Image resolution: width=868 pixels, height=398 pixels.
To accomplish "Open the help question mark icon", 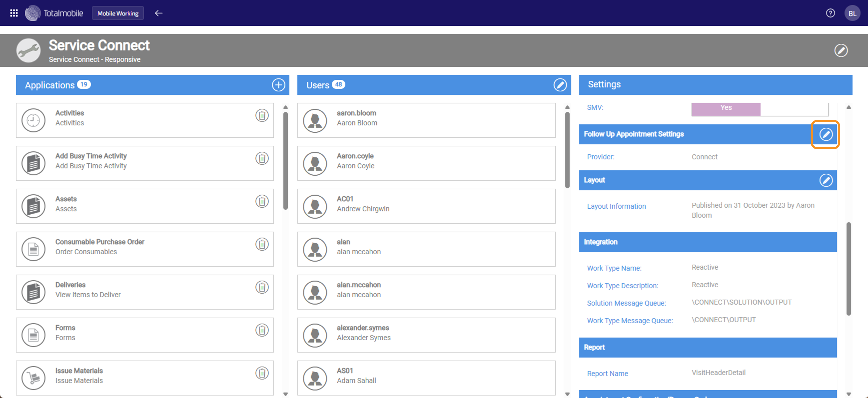I will [x=830, y=13].
